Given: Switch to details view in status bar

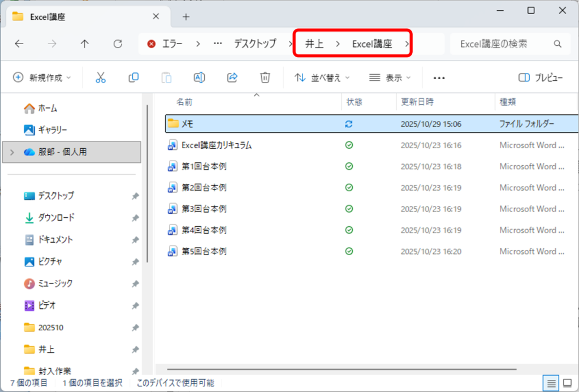Looking at the screenshot, I should 551,383.
